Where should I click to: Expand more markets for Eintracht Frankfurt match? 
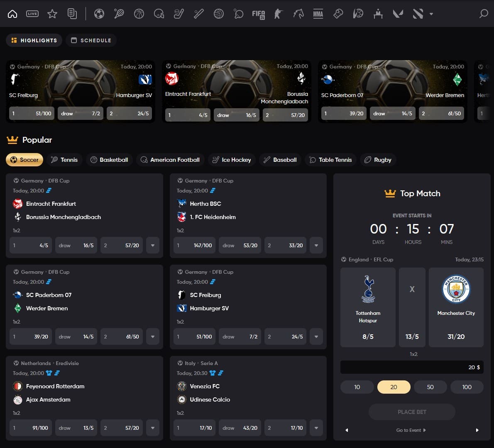tap(152, 245)
